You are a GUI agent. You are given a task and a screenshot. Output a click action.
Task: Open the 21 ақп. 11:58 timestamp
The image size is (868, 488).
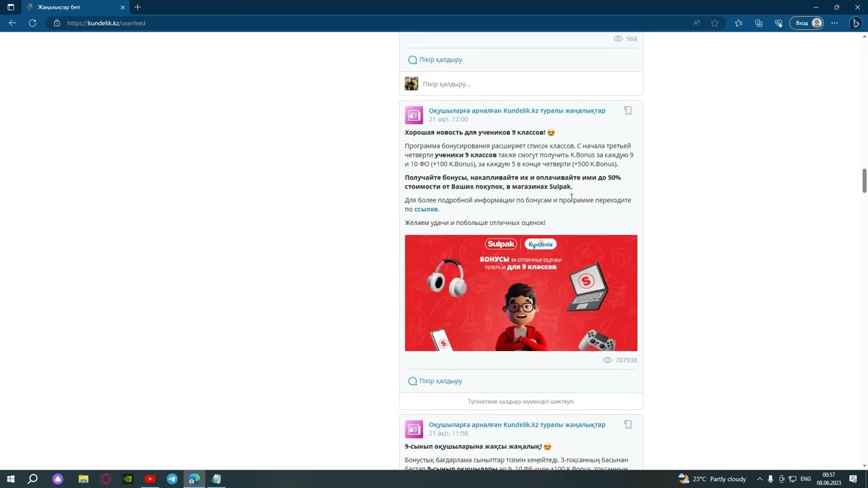pyautogui.click(x=448, y=434)
